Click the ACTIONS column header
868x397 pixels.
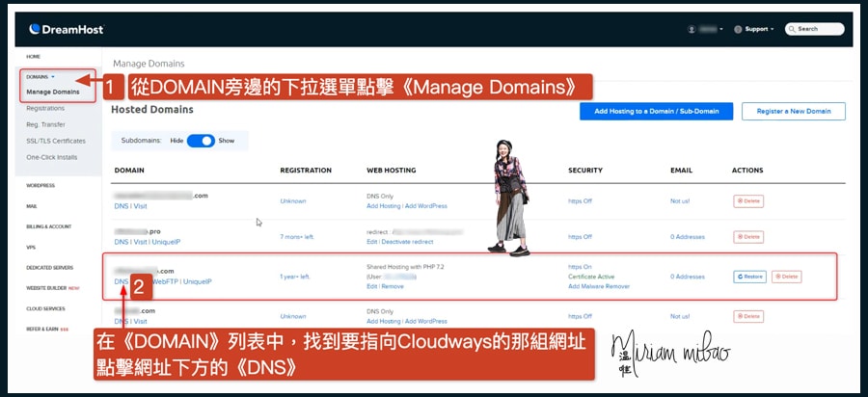click(x=747, y=171)
